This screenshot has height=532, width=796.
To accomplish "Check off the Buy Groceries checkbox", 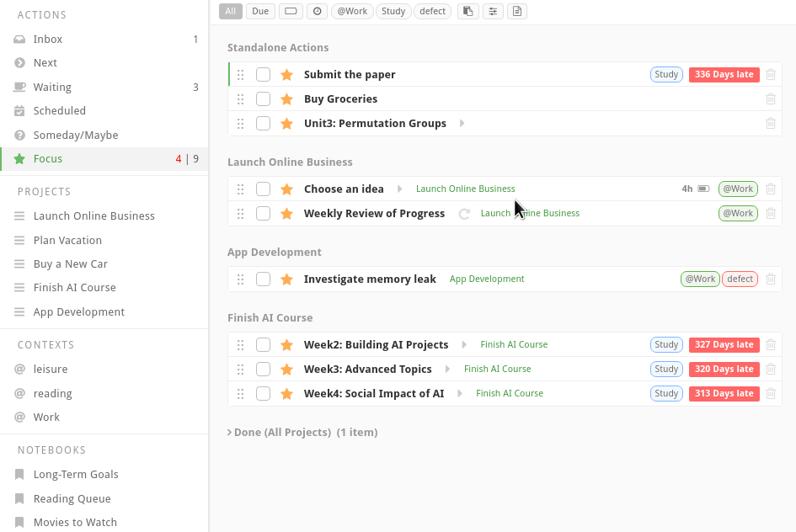I will click(263, 99).
